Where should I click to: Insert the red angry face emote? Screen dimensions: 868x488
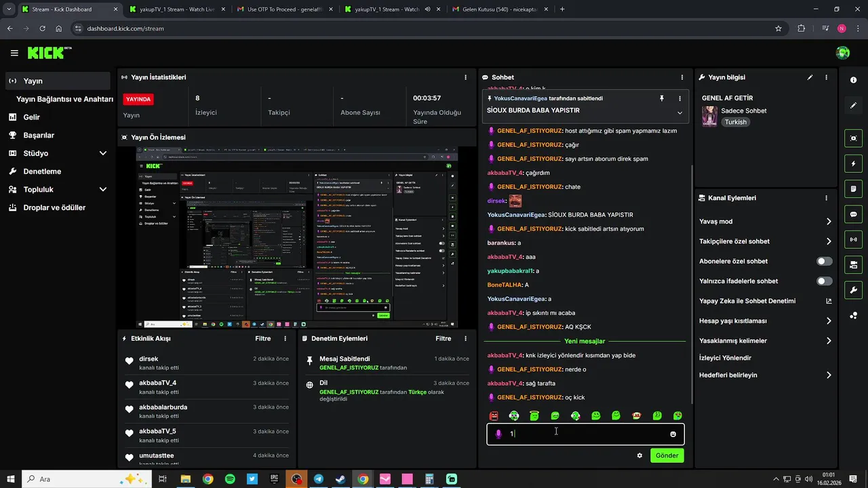[x=494, y=415]
